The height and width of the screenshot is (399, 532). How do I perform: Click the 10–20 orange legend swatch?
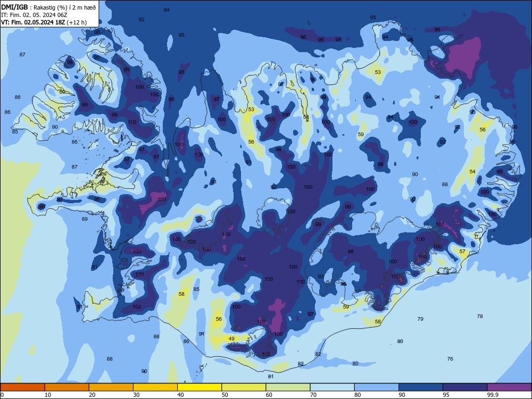[x=67, y=387]
